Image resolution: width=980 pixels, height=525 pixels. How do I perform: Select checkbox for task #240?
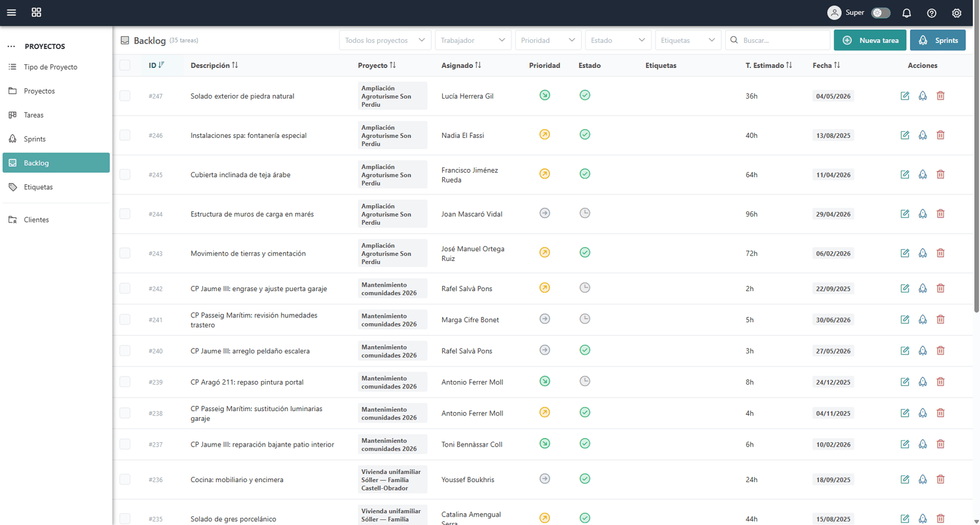[x=125, y=350]
